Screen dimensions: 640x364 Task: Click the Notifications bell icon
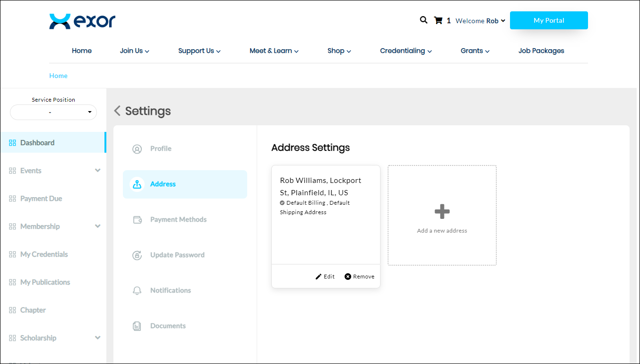pos(137,291)
